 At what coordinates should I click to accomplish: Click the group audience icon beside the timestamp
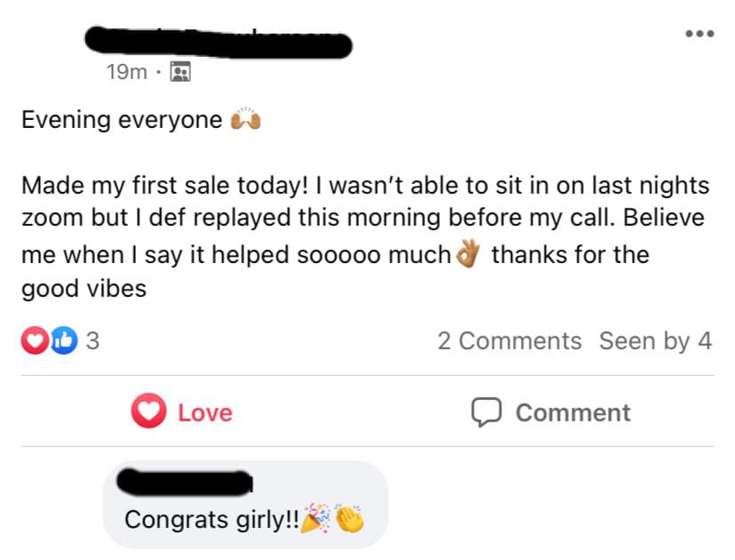180,73
